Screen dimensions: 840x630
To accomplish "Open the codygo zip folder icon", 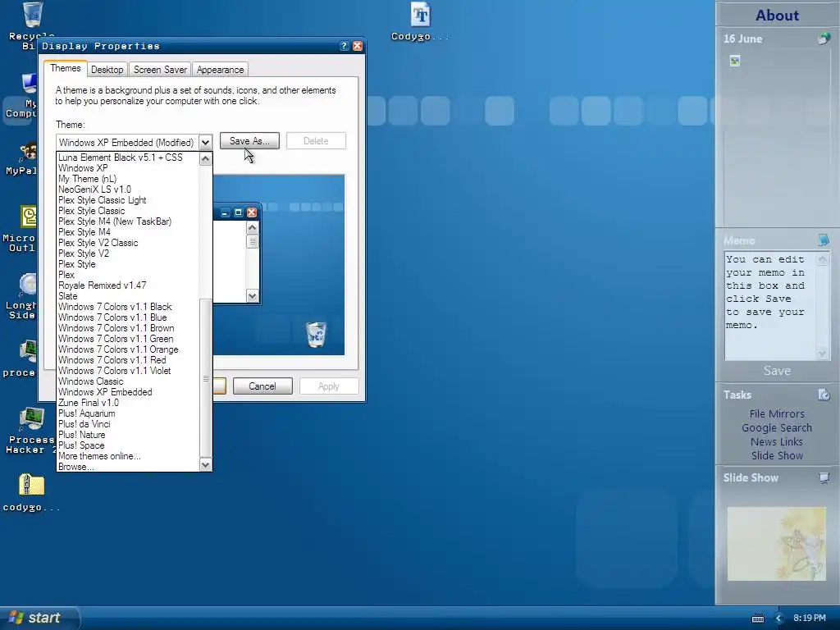I will [x=31, y=486].
